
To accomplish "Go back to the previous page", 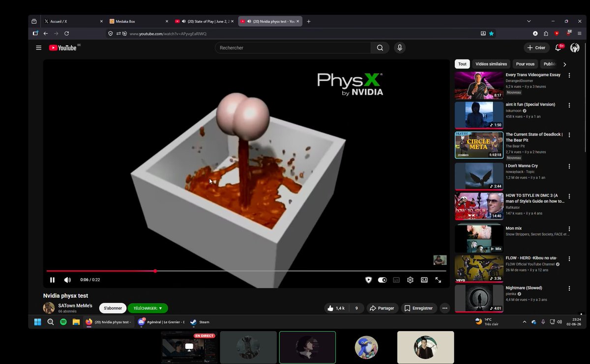I will [45, 33].
